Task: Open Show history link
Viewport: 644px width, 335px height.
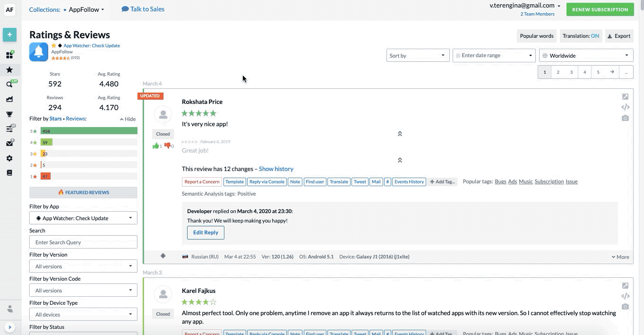Action: point(276,169)
